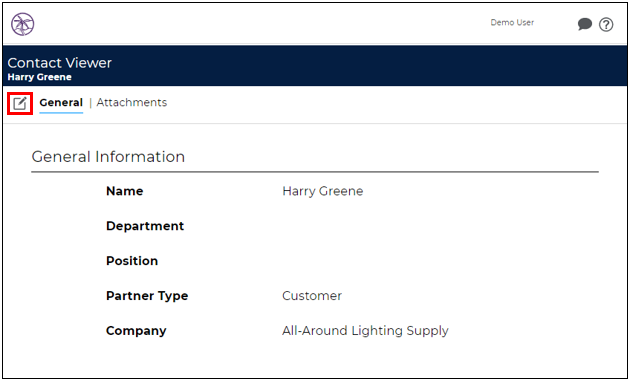Click the empty Position value area
Screen dimensions: 632x382
(x=439, y=261)
